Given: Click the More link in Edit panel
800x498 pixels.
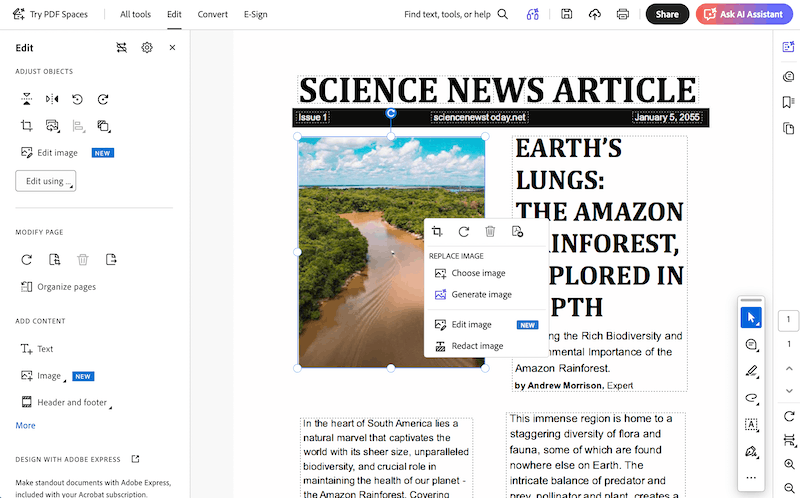Looking at the screenshot, I should (x=26, y=426).
